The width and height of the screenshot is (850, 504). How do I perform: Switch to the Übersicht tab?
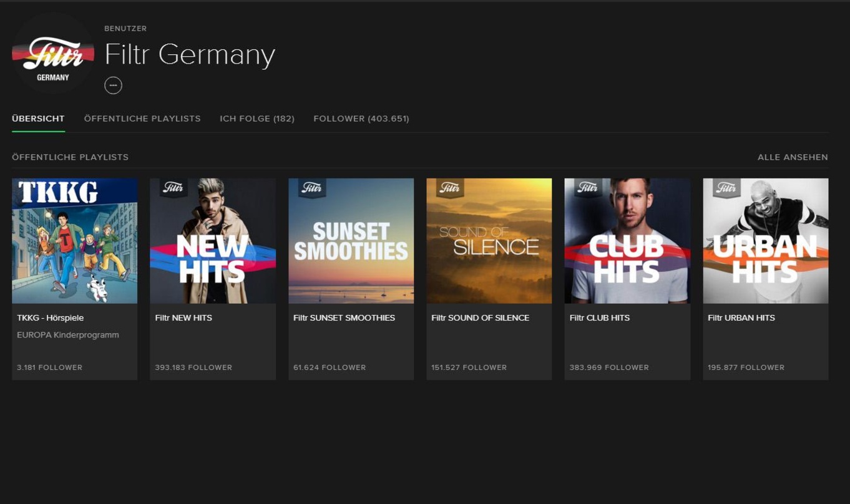[x=38, y=119]
